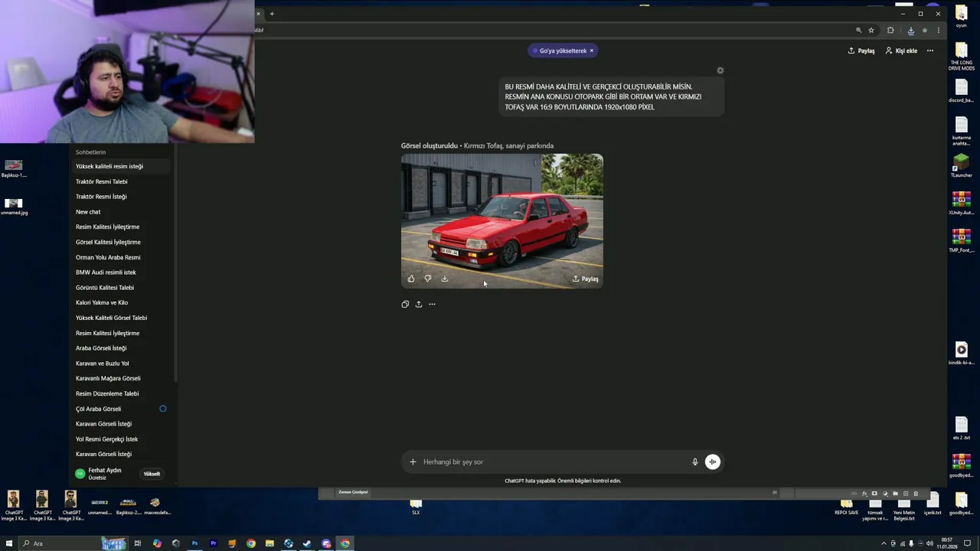The height and width of the screenshot is (551, 980).
Task: Dislike the generated image with thumbs down
Action: (428, 279)
